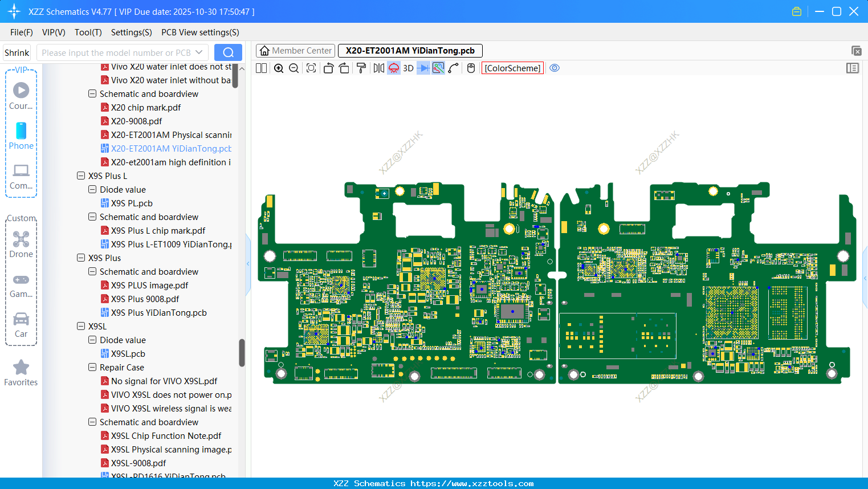Click the Shrink button
This screenshot has height=489, width=868.
click(x=17, y=52)
